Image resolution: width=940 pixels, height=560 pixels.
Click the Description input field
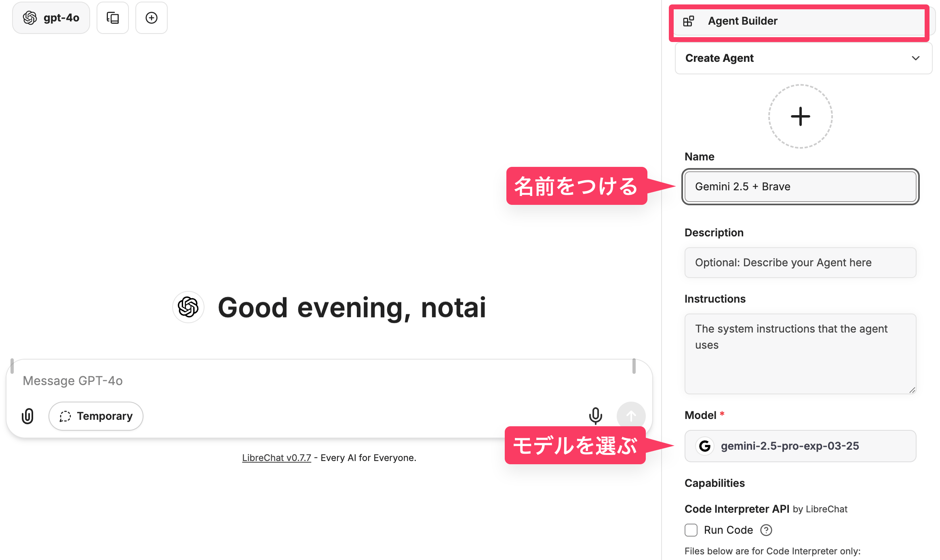point(800,263)
